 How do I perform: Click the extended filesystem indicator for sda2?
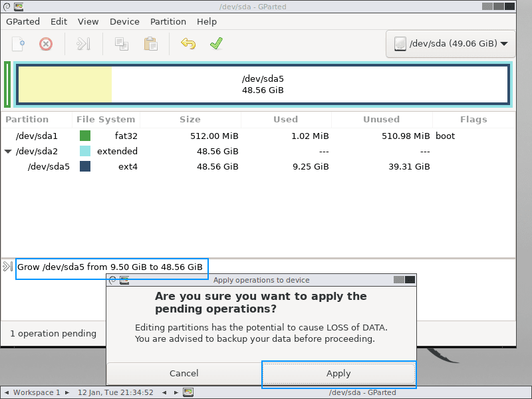click(84, 151)
